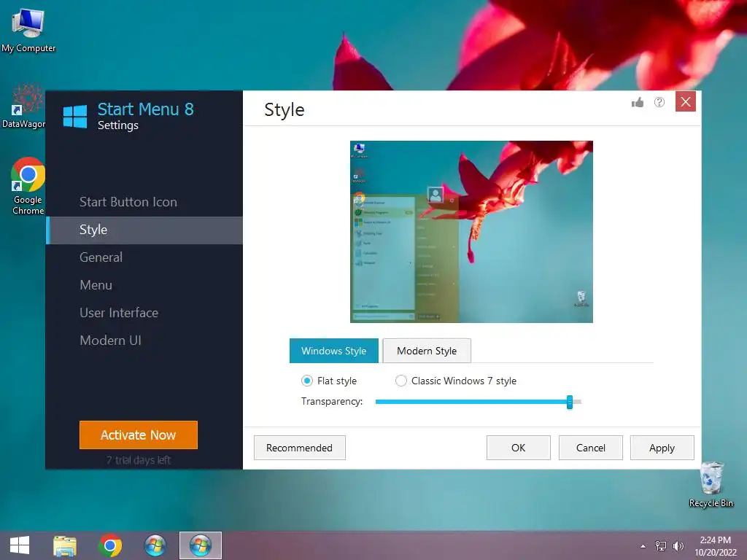Click the Cancel button
Screen dimensions: 747x560
coord(591,448)
